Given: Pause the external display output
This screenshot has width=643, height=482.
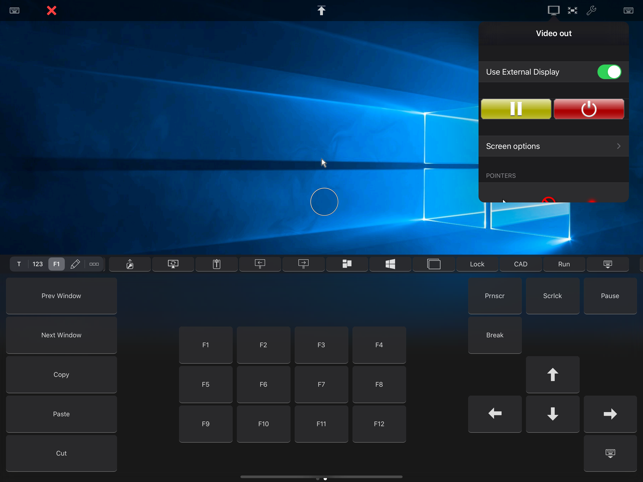Looking at the screenshot, I should coord(516,109).
